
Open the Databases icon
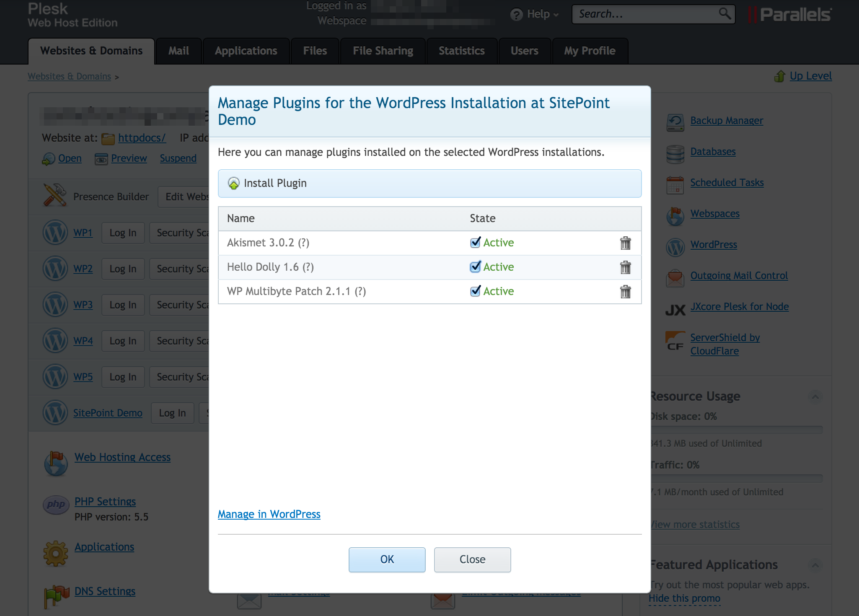(x=676, y=152)
